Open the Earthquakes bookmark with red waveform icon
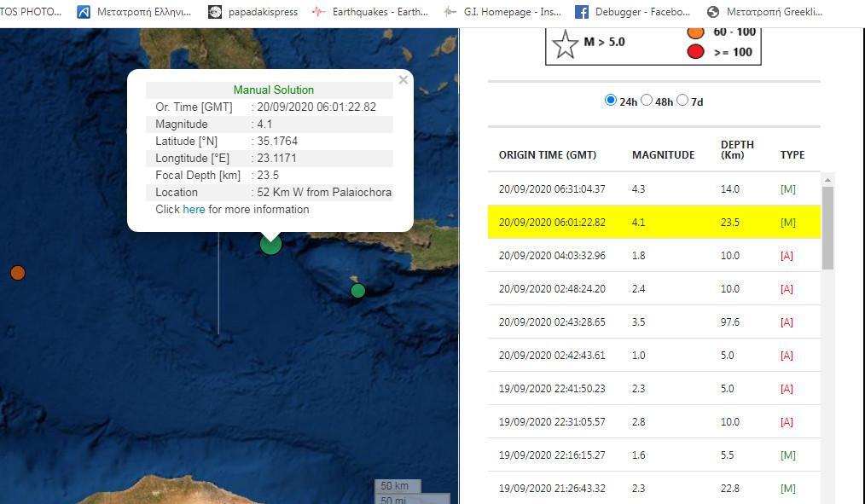This screenshot has height=504, width=865. [369, 12]
